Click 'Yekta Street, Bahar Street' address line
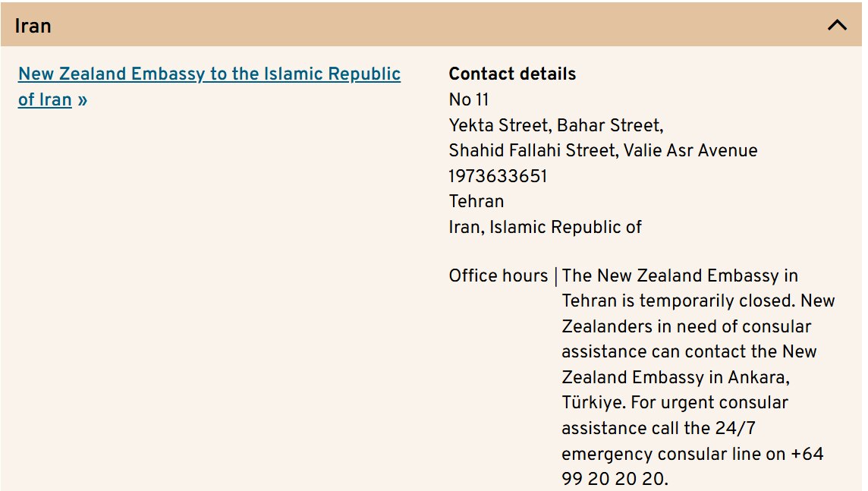Screen dimensions: 868x491 tap(555, 125)
